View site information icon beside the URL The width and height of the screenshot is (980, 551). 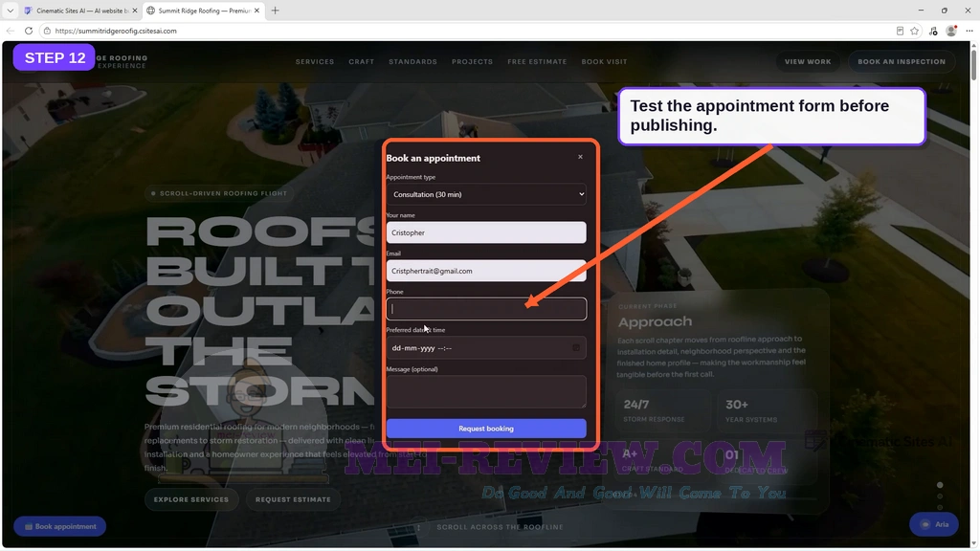47,31
